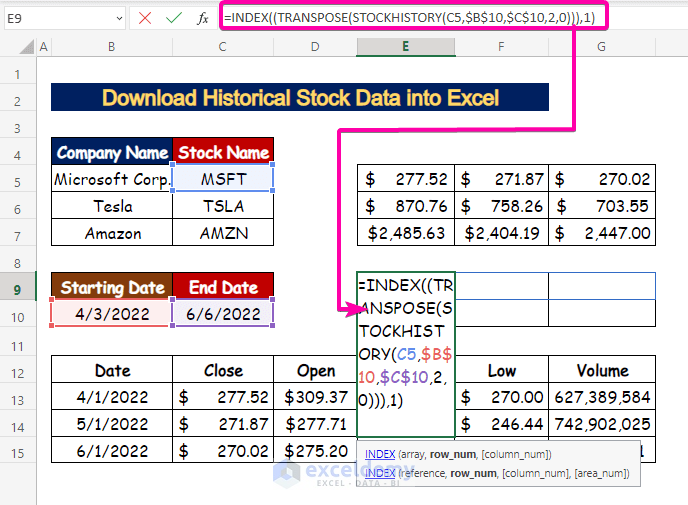Open the first INDEX link in the tooltip
Viewport: 688px width, 505px height.
point(380,454)
